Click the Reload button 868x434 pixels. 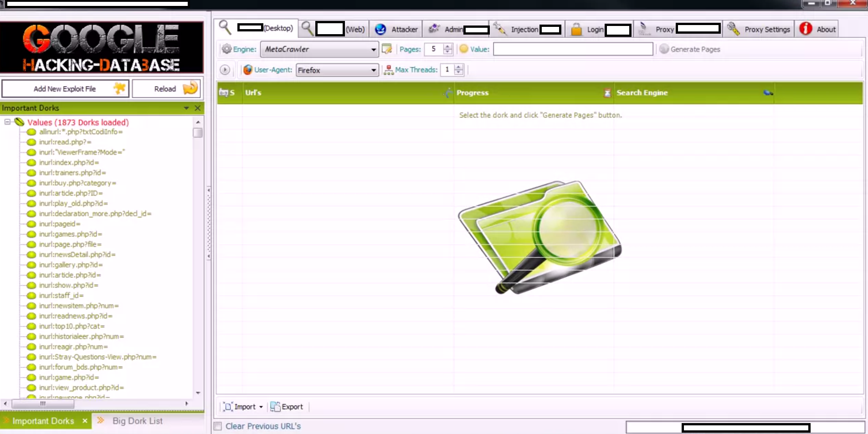tap(166, 88)
